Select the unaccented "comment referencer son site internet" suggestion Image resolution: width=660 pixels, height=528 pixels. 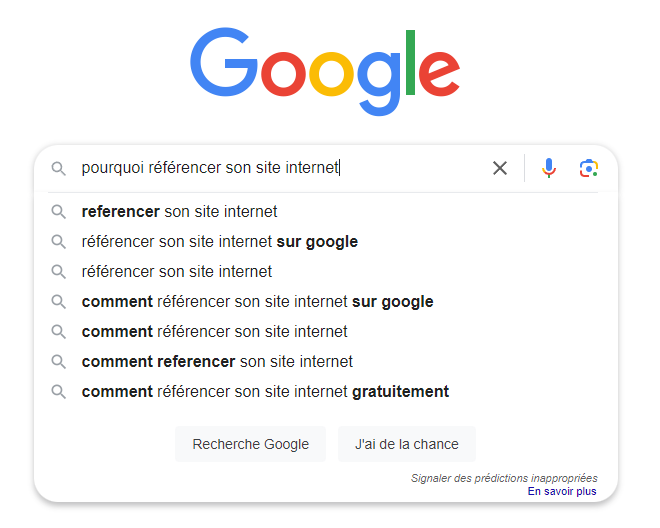(217, 362)
